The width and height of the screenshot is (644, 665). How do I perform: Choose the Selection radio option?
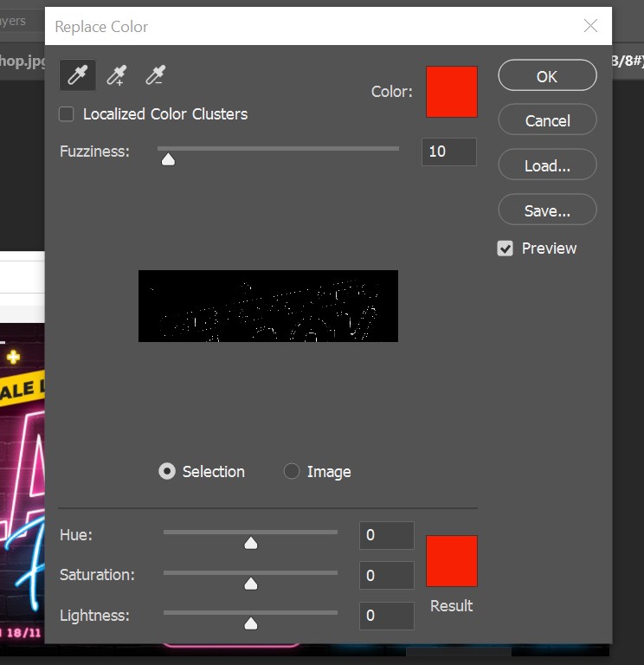click(x=167, y=472)
